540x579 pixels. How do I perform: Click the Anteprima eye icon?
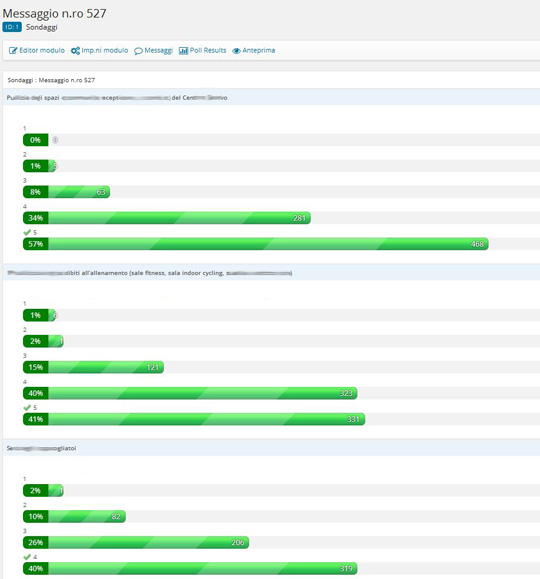(x=236, y=51)
